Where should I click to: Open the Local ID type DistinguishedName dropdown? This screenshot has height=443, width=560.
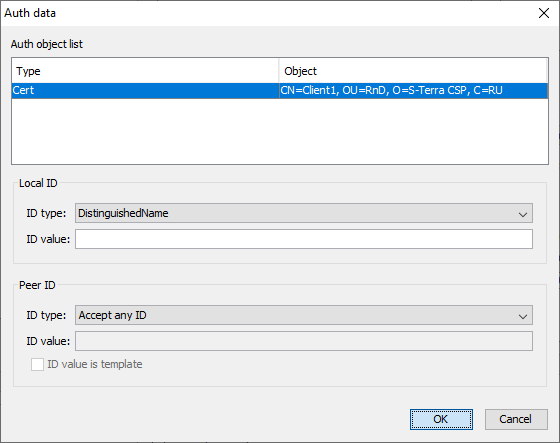point(304,213)
